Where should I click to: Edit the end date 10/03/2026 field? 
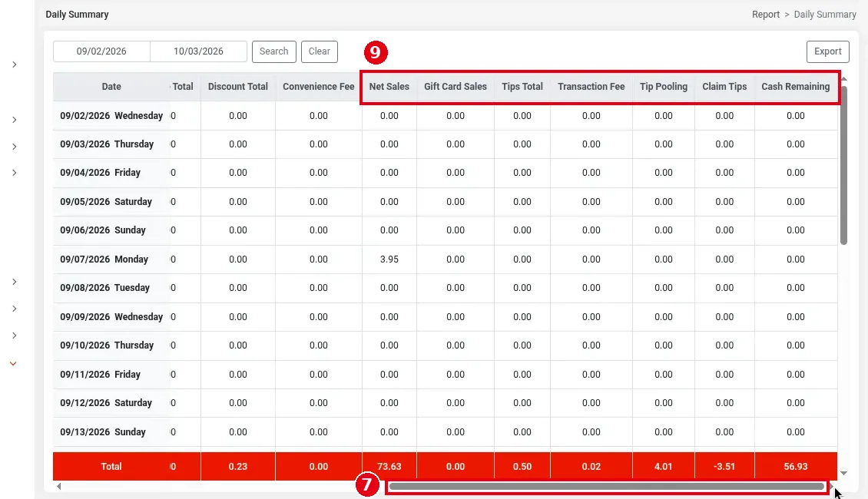coord(198,51)
